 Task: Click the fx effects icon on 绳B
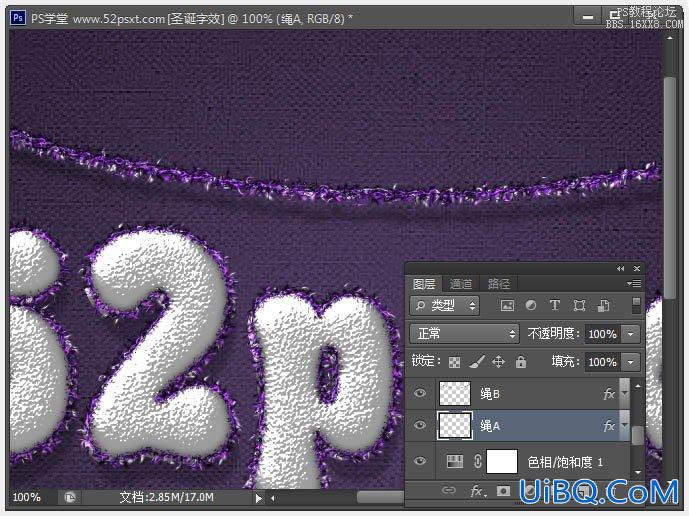[609, 393]
